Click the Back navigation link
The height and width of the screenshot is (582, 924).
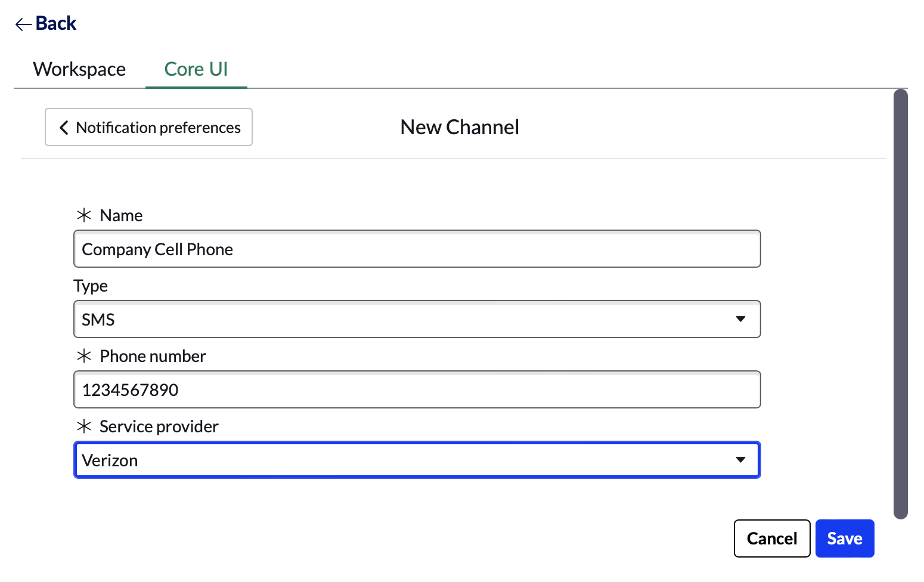coord(55,23)
